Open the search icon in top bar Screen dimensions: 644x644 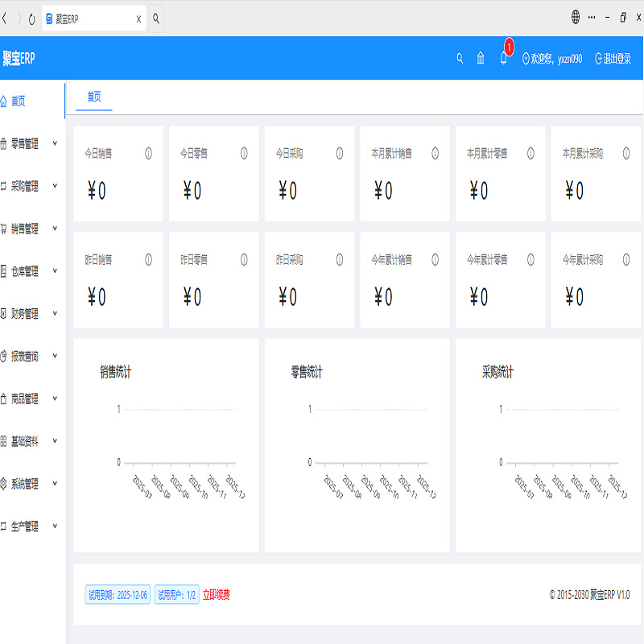pyautogui.click(x=460, y=58)
